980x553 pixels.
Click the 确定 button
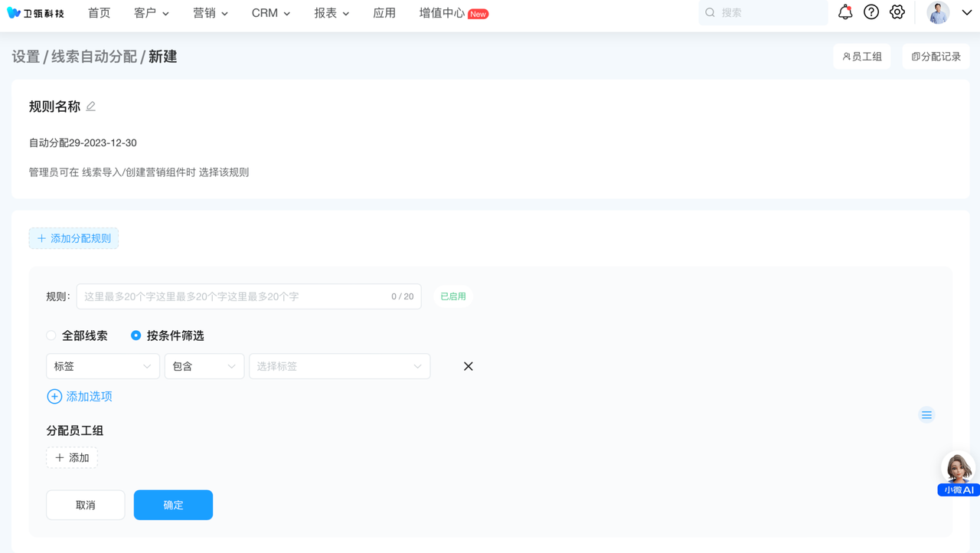click(173, 505)
